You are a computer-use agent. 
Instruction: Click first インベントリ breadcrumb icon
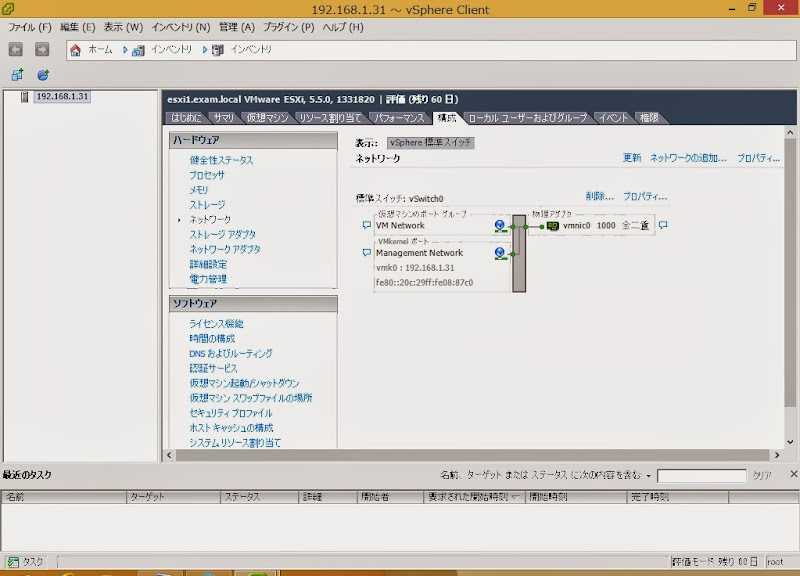point(138,50)
